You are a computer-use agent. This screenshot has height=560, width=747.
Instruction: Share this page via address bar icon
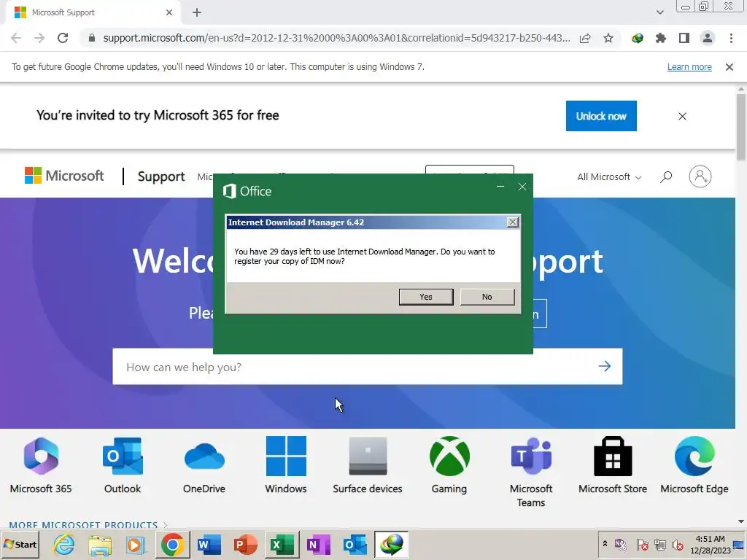point(586,38)
